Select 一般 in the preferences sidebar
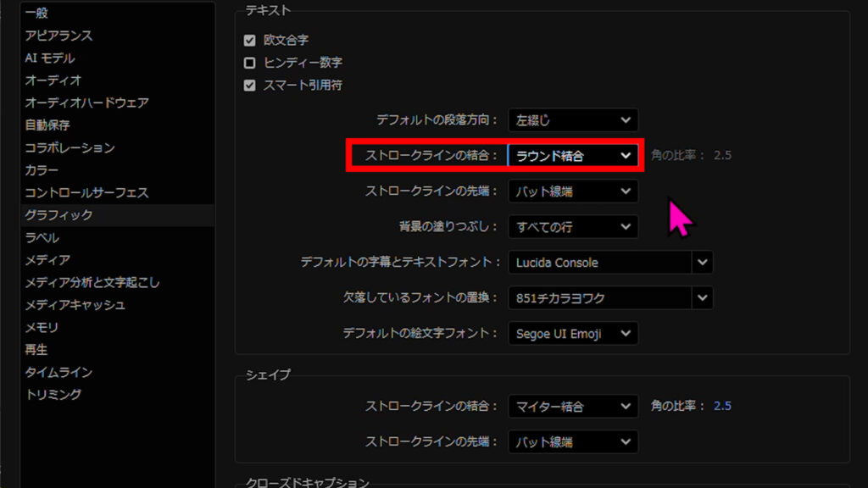Viewport: 868px width, 488px height. (x=36, y=13)
